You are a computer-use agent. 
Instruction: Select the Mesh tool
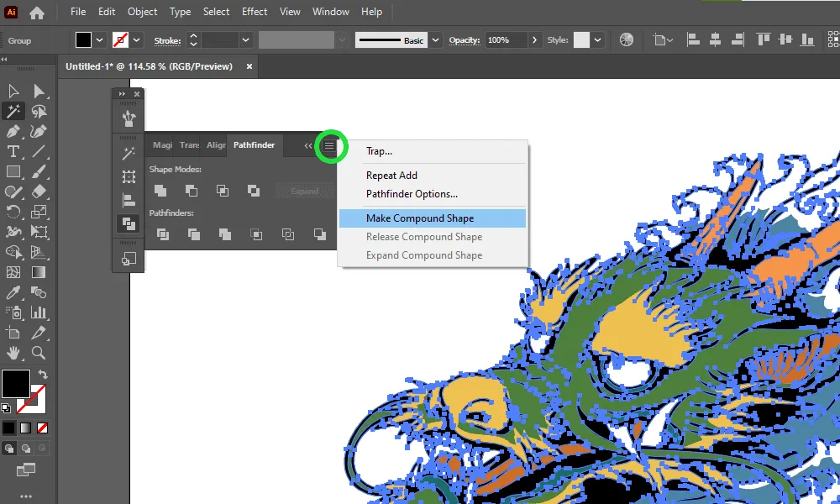13,272
